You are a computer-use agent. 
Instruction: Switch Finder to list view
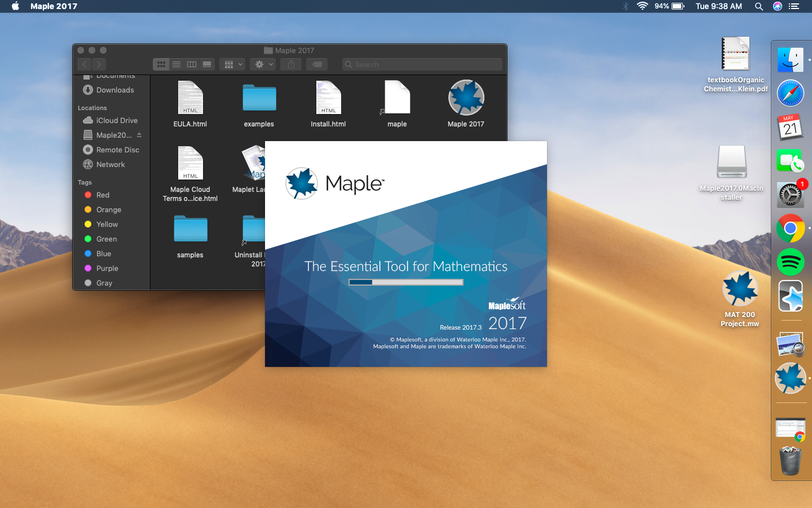point(176,64)
